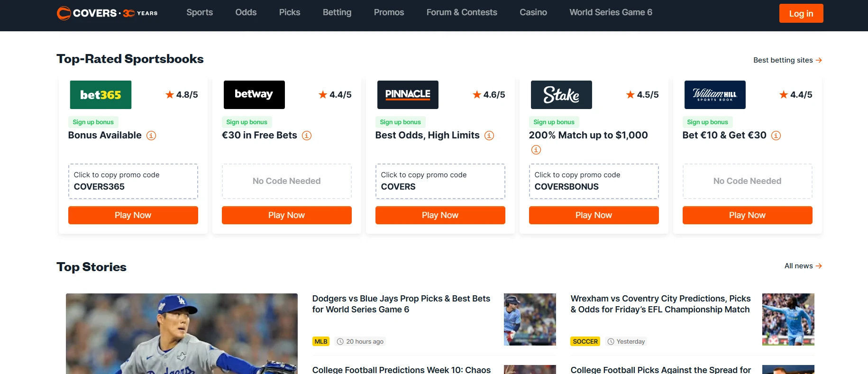Screen dimensions: 868x374
Task: Copy the COVERS365 promo code
Action: point(133,182)
